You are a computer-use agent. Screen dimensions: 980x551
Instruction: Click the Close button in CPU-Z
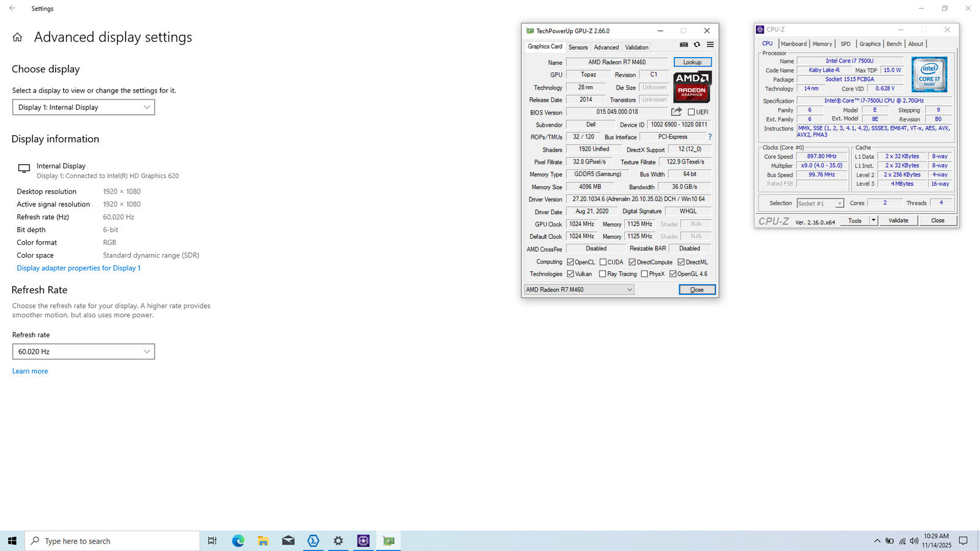(938, 220)
